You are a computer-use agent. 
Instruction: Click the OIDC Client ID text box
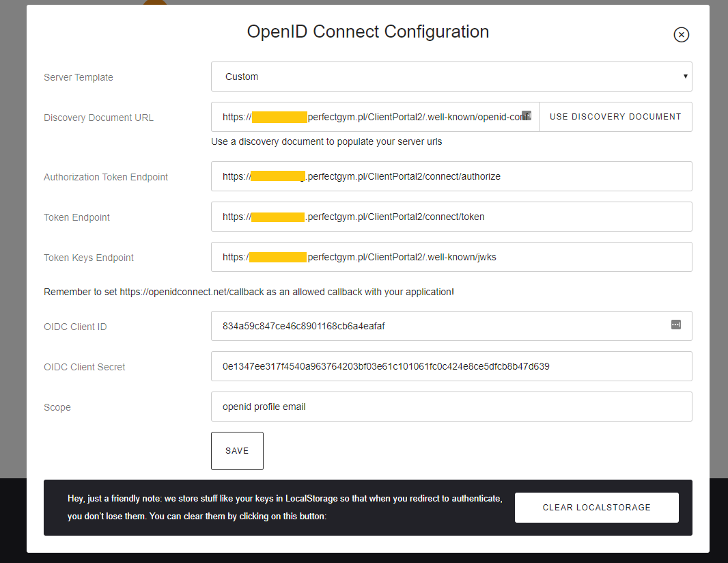coord(437,326)
